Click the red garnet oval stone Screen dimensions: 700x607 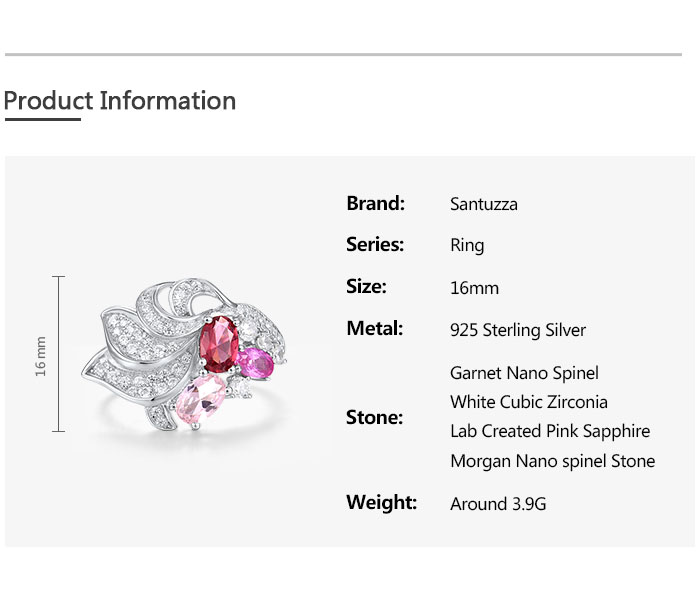(219, 344)
